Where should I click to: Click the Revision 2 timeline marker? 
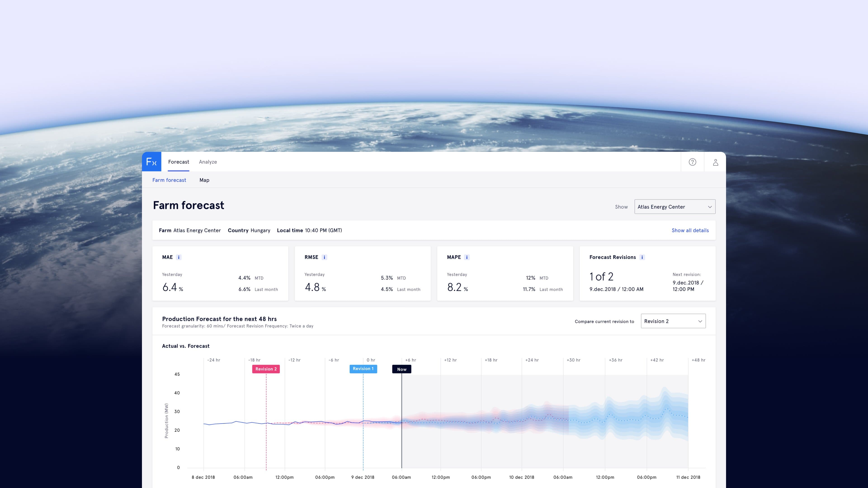coord(266,369)
